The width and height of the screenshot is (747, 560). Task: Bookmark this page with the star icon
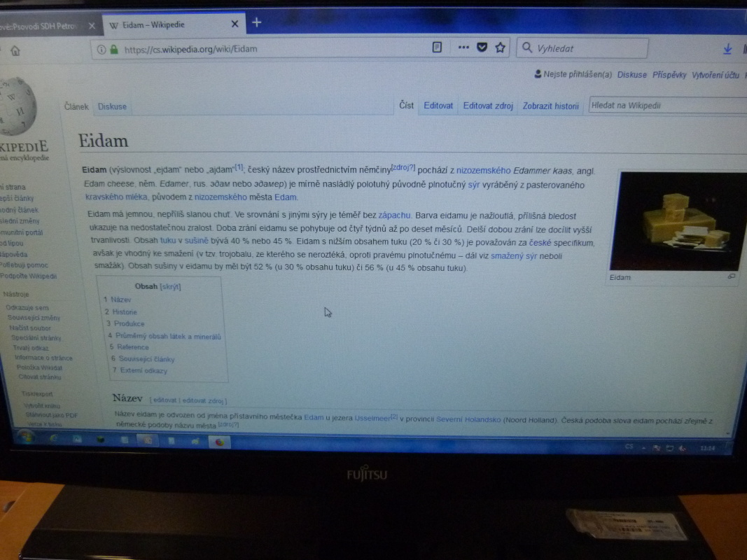tap(500, 48)
